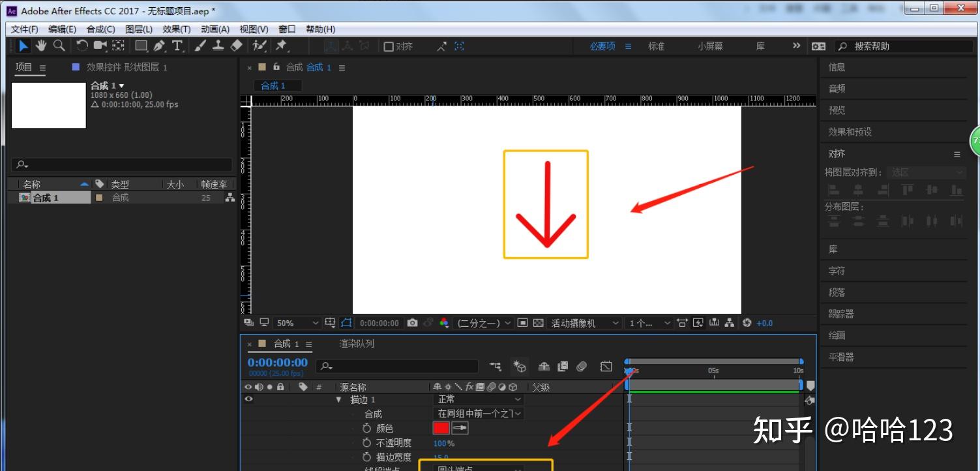Toggle hide shy layers switch
Image resolution: width=980 pixels, height=471 pixels.
pos(544,367)
